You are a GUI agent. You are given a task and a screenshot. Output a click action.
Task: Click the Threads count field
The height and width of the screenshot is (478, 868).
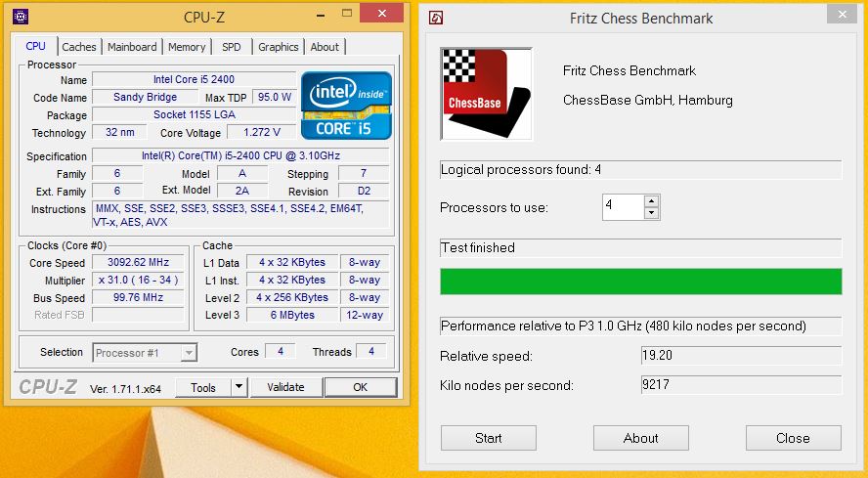click(370, 352)
